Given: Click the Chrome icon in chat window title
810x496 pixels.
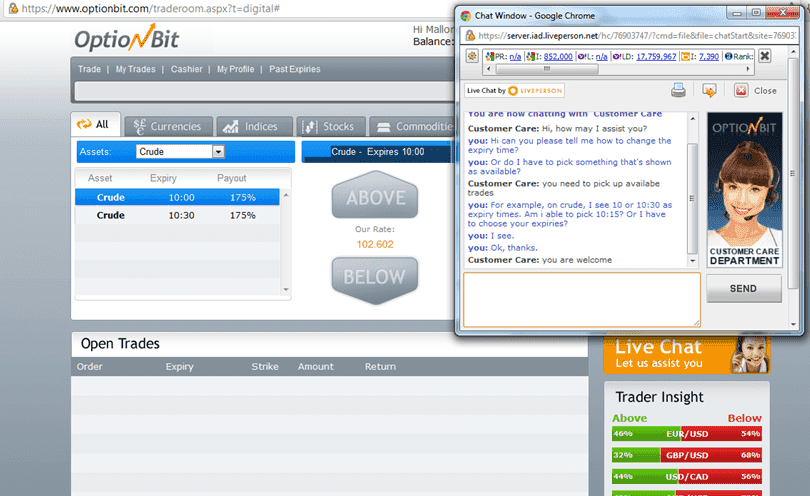Looking at the screenshot, I should tap(466, 16).
